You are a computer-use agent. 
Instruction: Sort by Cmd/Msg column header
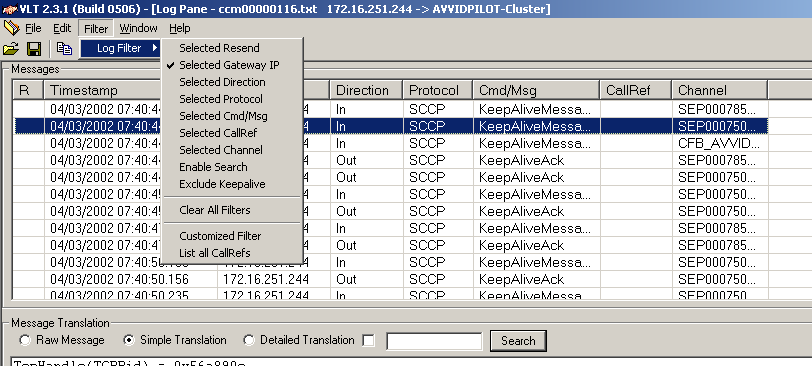click(536, 90)
